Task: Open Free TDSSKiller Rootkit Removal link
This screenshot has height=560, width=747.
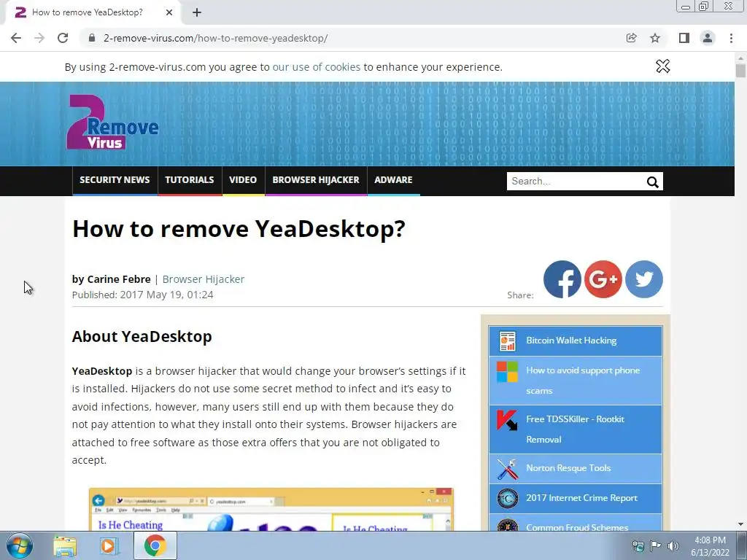Action: [575, 429]
